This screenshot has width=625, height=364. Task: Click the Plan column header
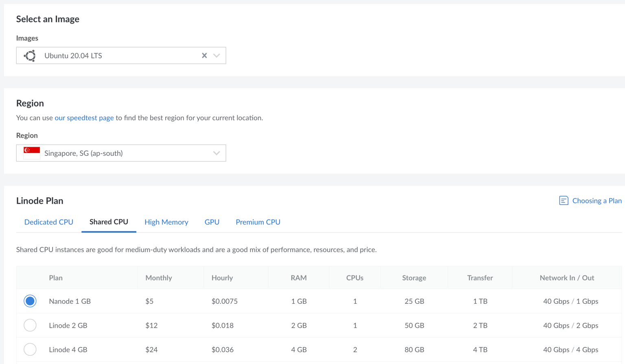pyautogui.click(x=56, y=278)
